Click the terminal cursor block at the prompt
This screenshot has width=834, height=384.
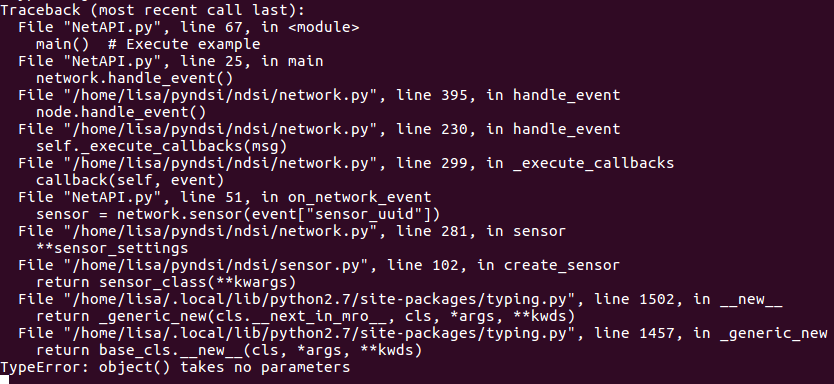pos(4,380)
